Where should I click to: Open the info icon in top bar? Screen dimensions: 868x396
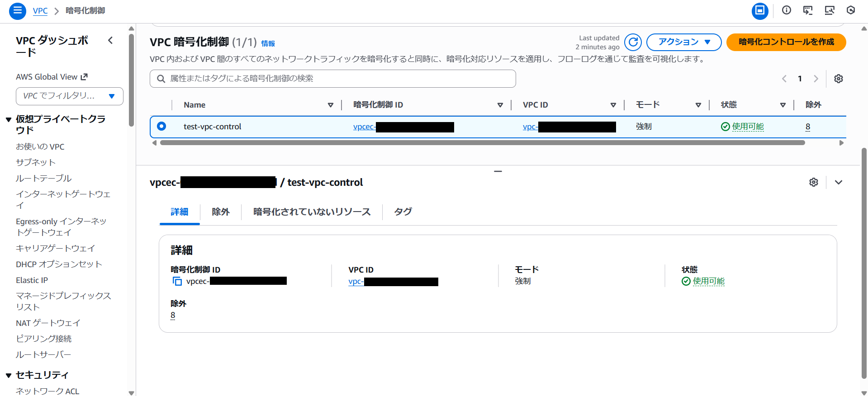coord(787,10)
